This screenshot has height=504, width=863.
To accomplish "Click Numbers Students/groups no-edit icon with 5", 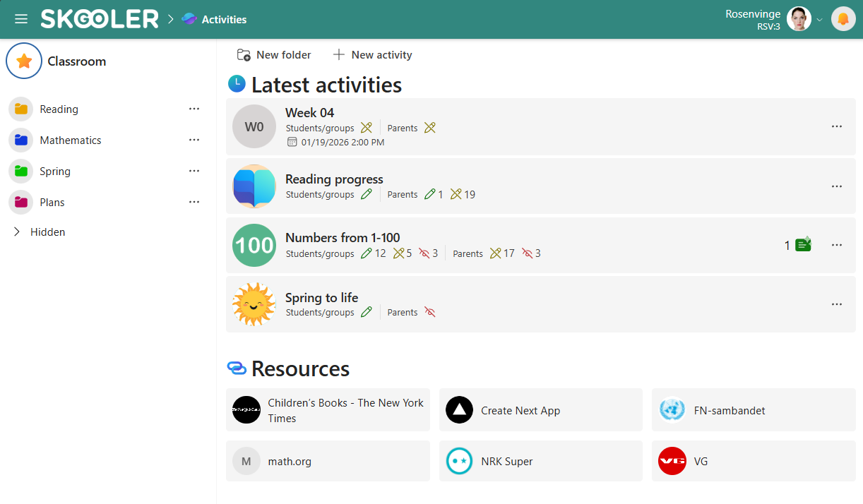I will point(398,253).
